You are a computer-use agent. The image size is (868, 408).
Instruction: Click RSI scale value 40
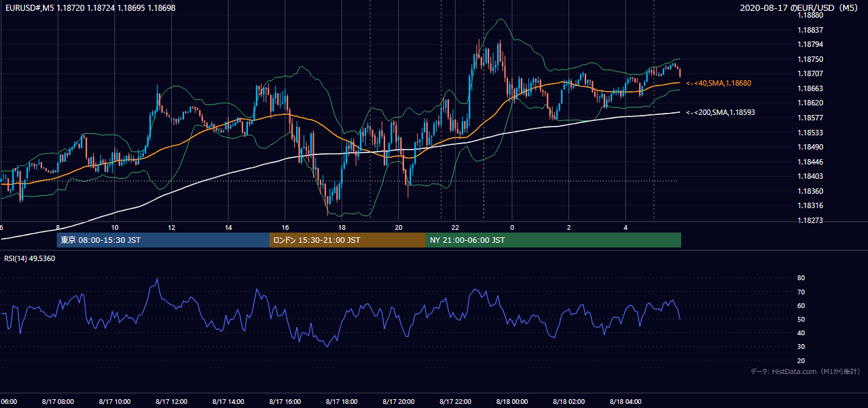[801, 333]
